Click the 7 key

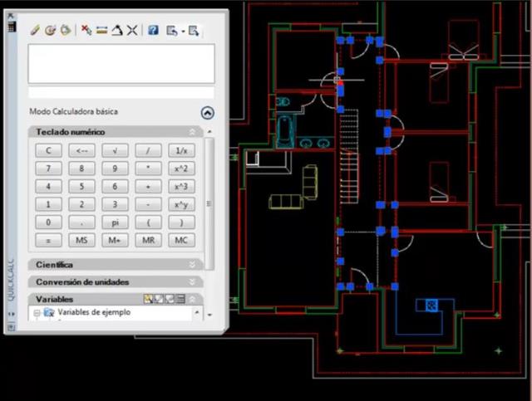pos(48,169)
